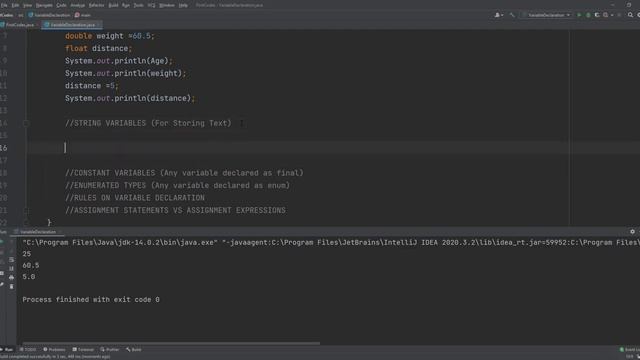Image resolution: width=640 pixels, height=360 pixels.
Task: Click the line 'System.out.println(Age);'
Action: 119,61
